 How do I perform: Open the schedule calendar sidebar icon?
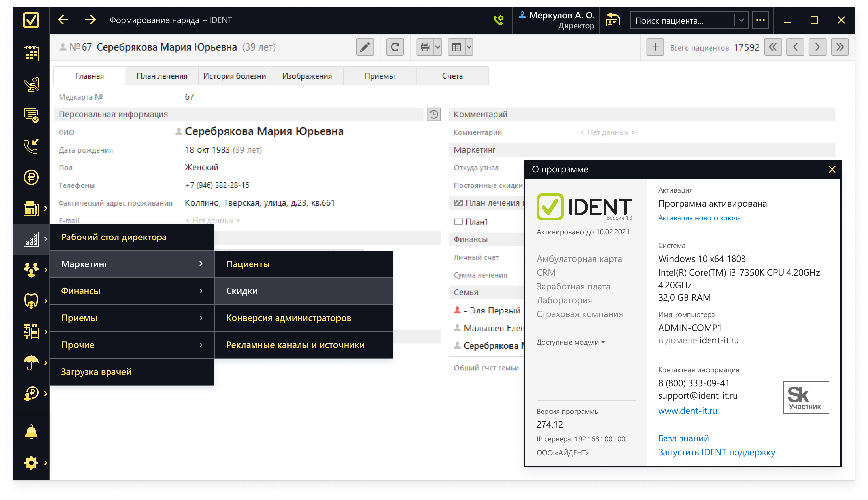(x=31, y=54)
